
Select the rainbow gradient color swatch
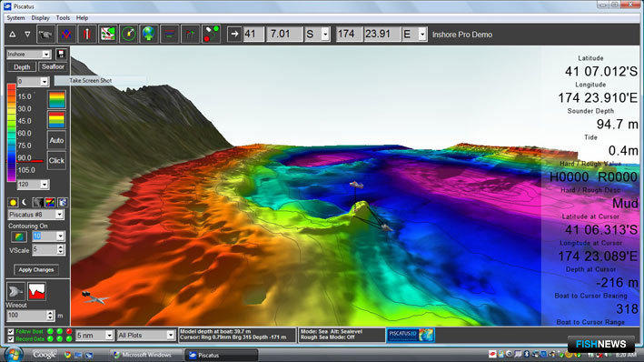[x=56, y=100]
